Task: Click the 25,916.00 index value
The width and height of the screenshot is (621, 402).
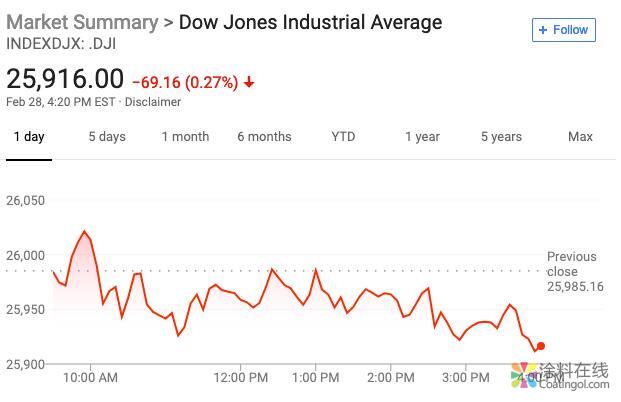Action: pyautogui.click(x=65, y=79)
